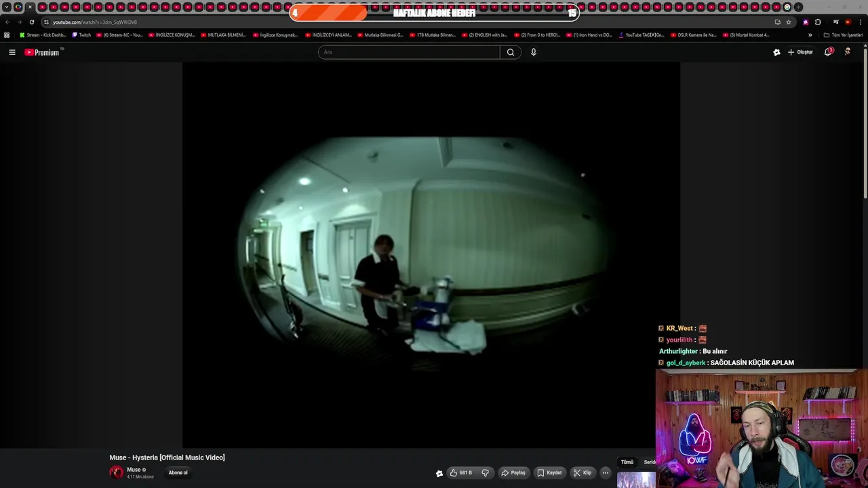This screenshot has width=868, height=488.
Task: Click the 4,11 Mn abone subscriber count
Action: (x=140, y=477)
